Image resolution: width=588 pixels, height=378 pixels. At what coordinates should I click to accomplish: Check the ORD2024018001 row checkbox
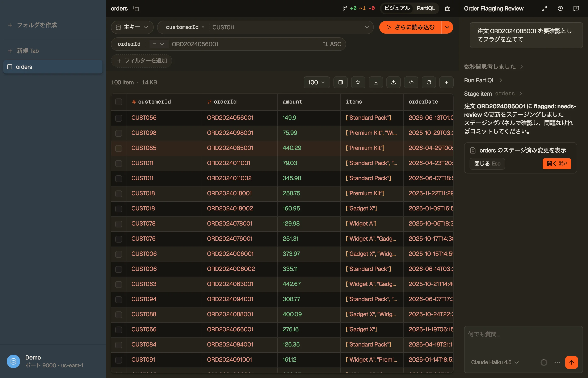click(x=118, y=193)
